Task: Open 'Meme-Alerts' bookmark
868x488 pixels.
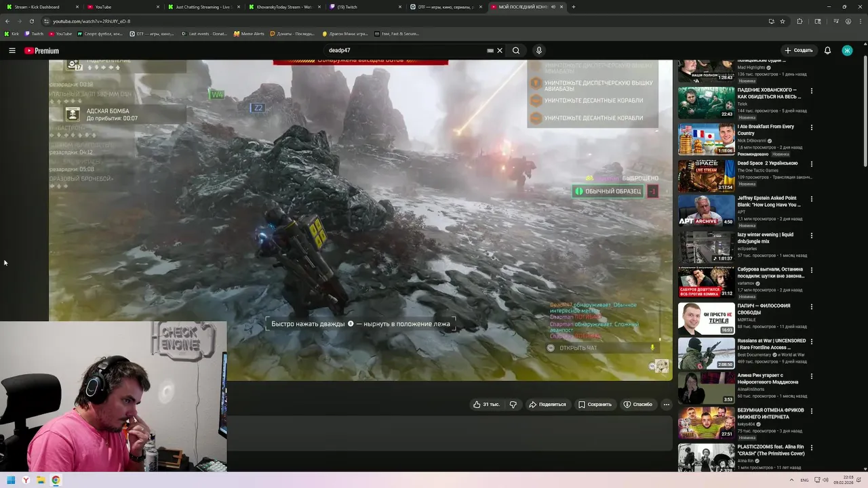Action: [x=249, y=33]
